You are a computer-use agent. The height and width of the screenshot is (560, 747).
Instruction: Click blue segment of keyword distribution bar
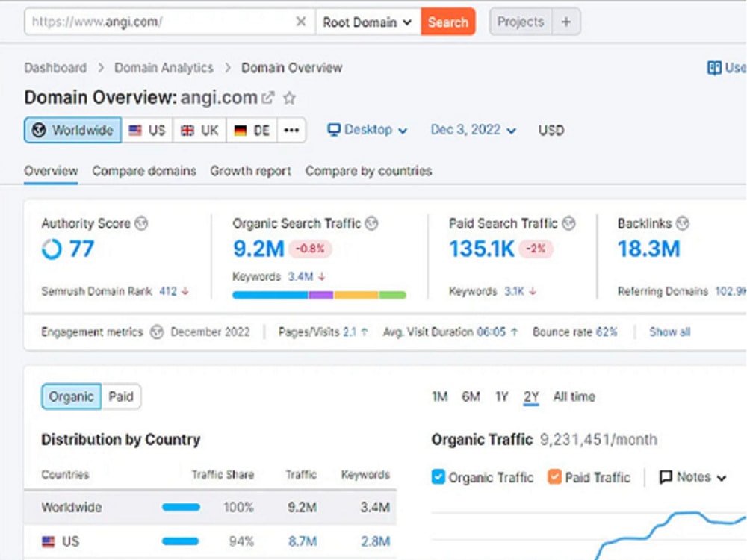(x=270, y=295)
